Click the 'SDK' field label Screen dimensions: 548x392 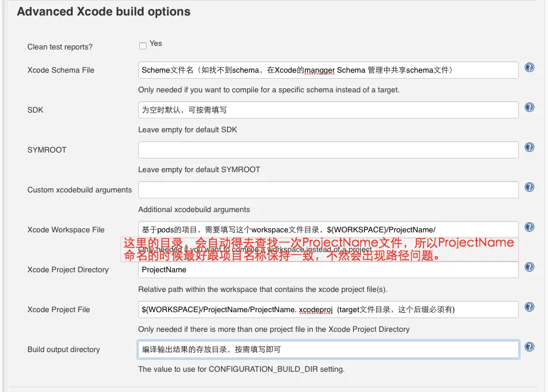[35, 110]
